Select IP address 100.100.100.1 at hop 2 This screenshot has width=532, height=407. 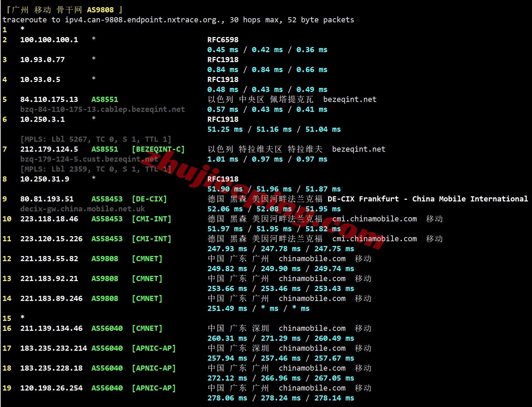tap(49, 40)
